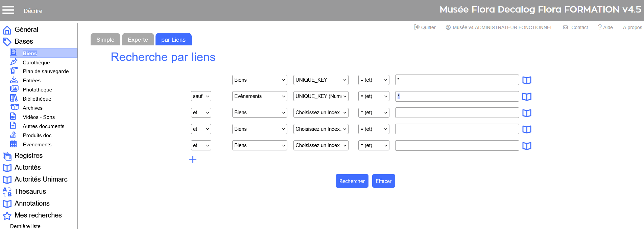Switch to the Experte search tab
Screen dimensions: 644x229
click(138, 40)
